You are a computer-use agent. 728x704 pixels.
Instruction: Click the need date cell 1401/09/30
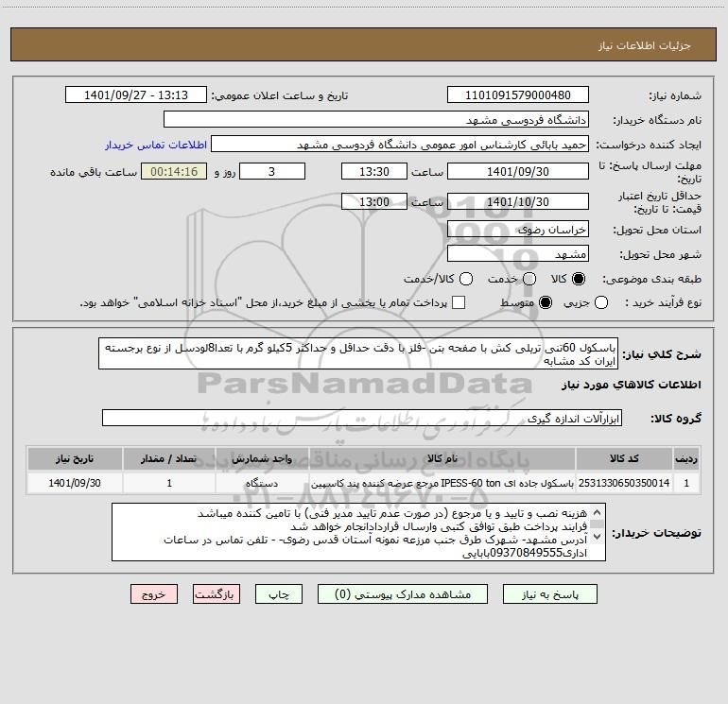(75, 483)
